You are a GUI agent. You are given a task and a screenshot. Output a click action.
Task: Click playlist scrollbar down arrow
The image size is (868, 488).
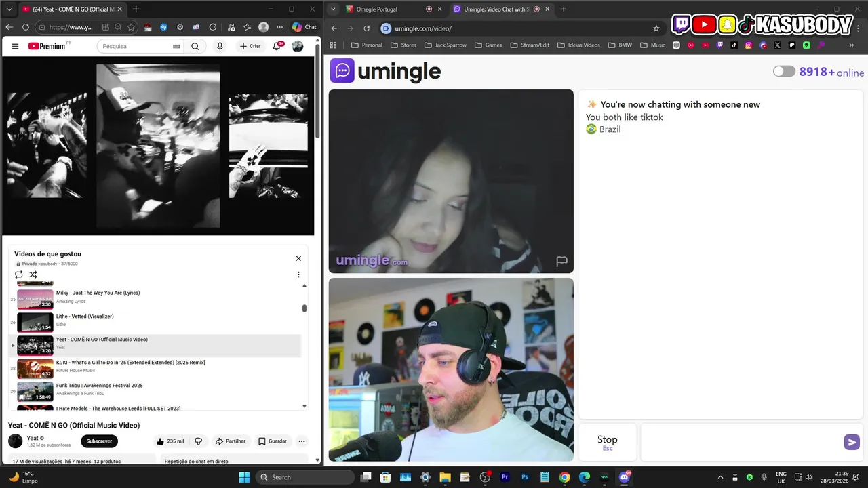point(304,406)
